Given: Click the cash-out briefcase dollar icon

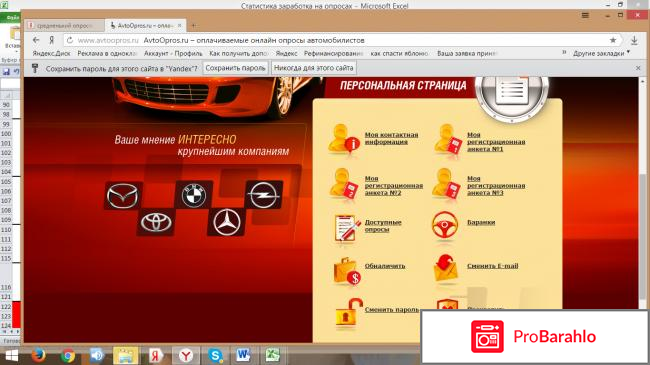Looking at the screenshot, I should click(347, 271).
